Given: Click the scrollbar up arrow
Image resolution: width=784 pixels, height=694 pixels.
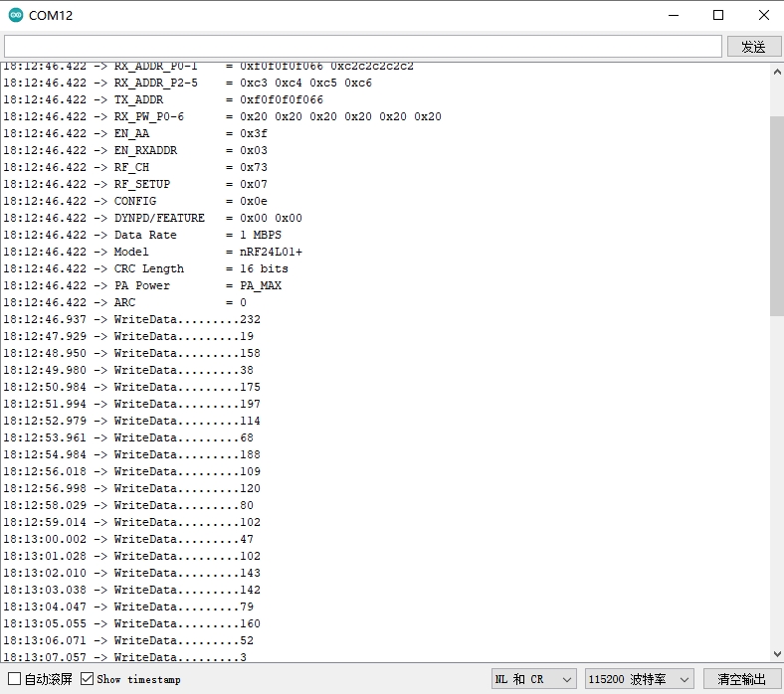Looking at the screenshot, I should click(777, 72).
